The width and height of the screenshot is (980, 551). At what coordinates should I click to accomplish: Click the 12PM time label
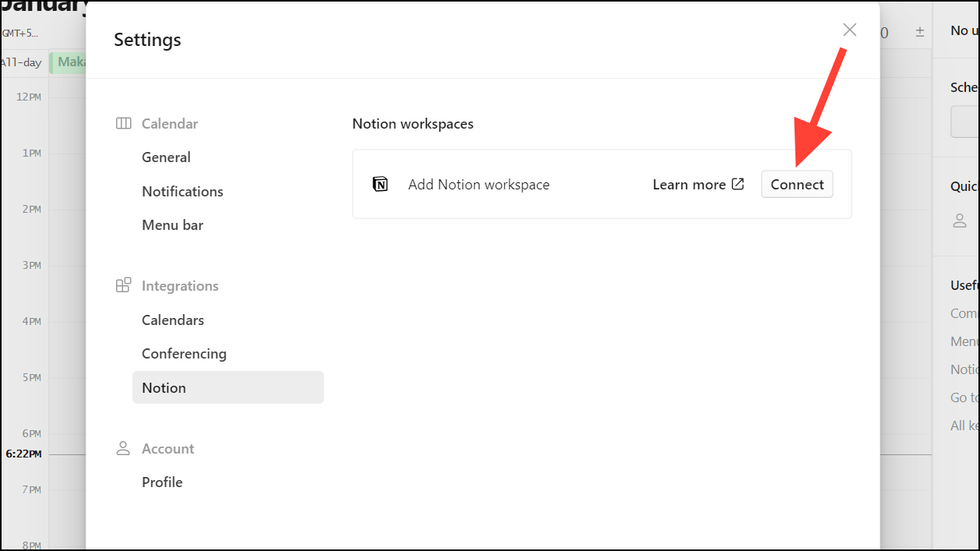click(29, 97)
